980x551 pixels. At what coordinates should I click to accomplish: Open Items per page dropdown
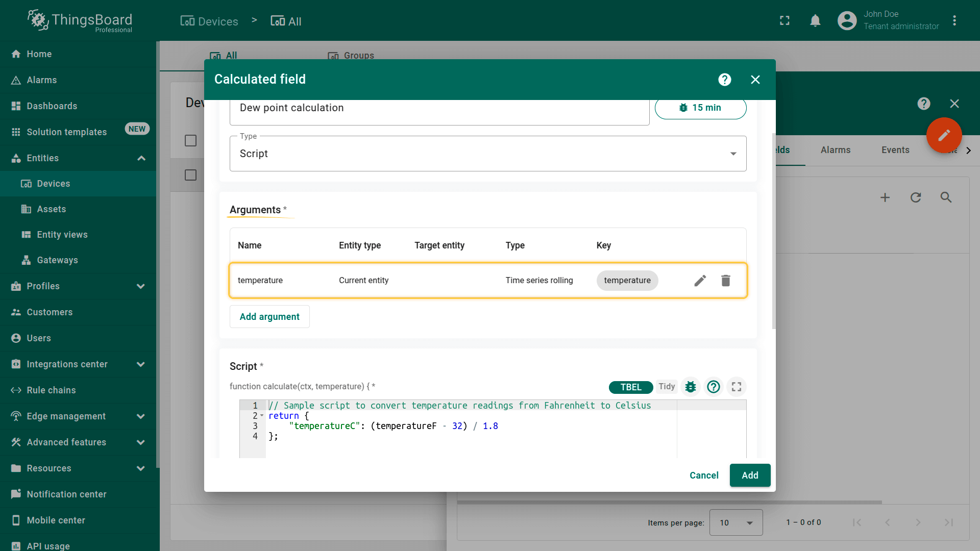point(736,522)
